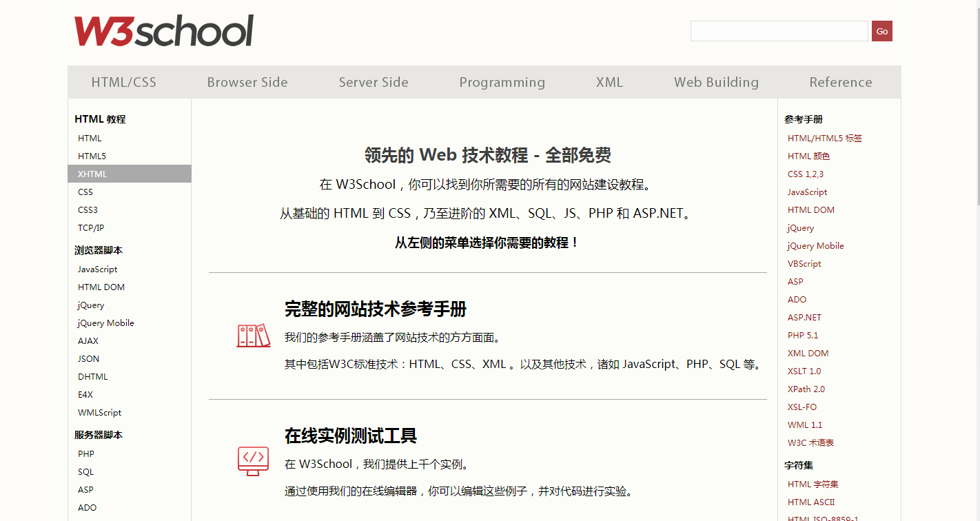Click the heading 完整的网站技术参考手册
980x521 pixels.
(376, 309)
